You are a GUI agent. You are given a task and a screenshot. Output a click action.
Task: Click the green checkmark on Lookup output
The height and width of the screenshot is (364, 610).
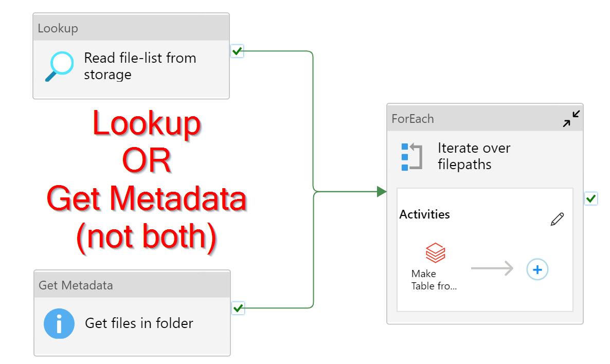tap(237, 51)
